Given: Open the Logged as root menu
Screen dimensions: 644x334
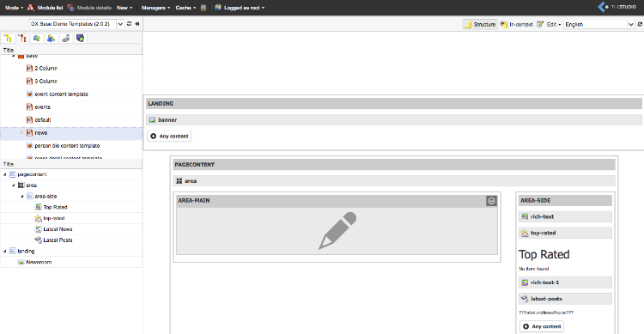Looking at the screenshot, I should (240, 8).
